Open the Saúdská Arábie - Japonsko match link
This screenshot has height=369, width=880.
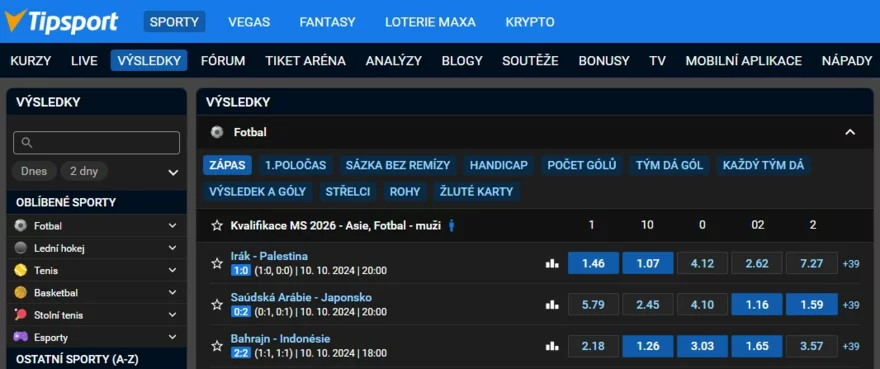(x=301, y=297)
